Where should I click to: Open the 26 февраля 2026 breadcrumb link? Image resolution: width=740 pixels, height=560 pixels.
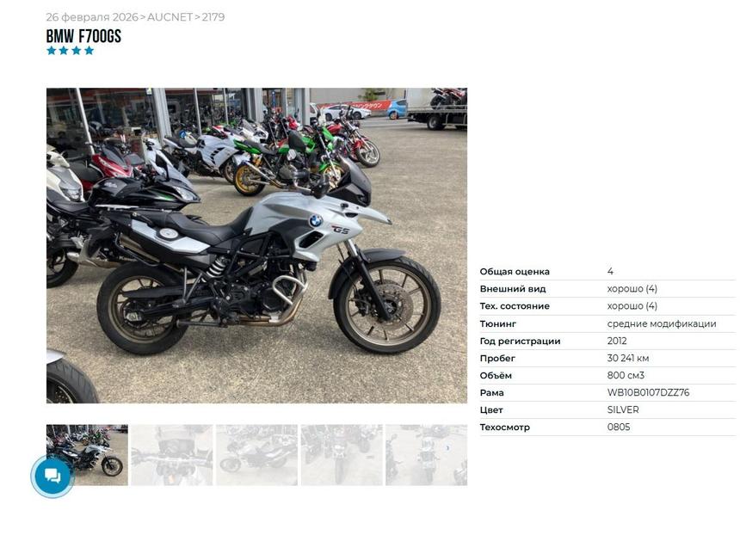pos(92,17)
